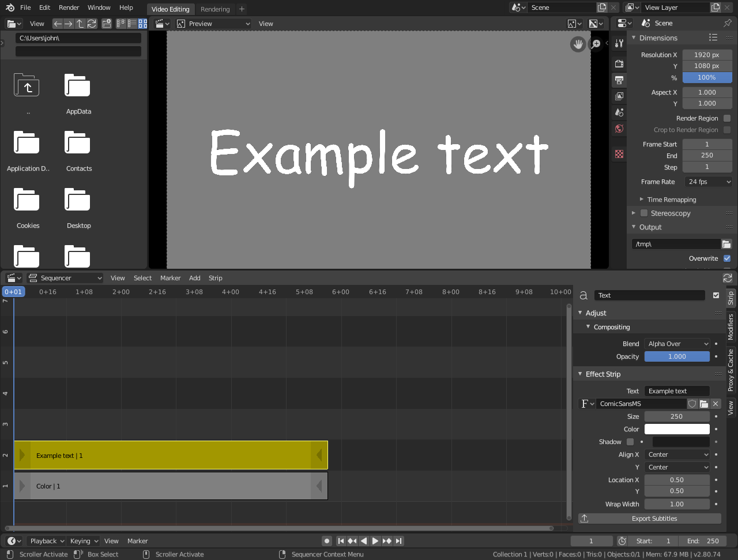Open the Render properties tab
This screenshot has height=560, width=738.
click(619, 63)
